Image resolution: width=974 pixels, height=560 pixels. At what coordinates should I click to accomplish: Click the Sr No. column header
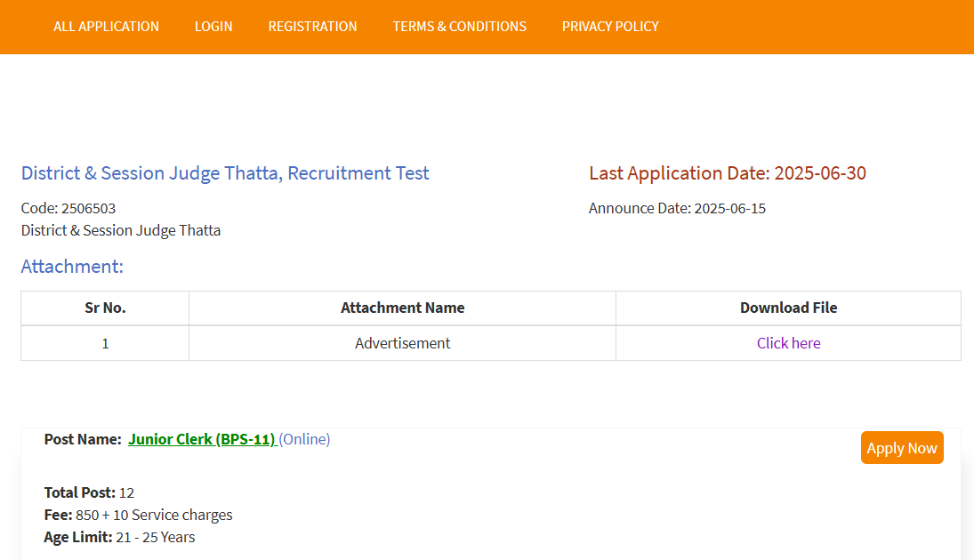[105, 308]
